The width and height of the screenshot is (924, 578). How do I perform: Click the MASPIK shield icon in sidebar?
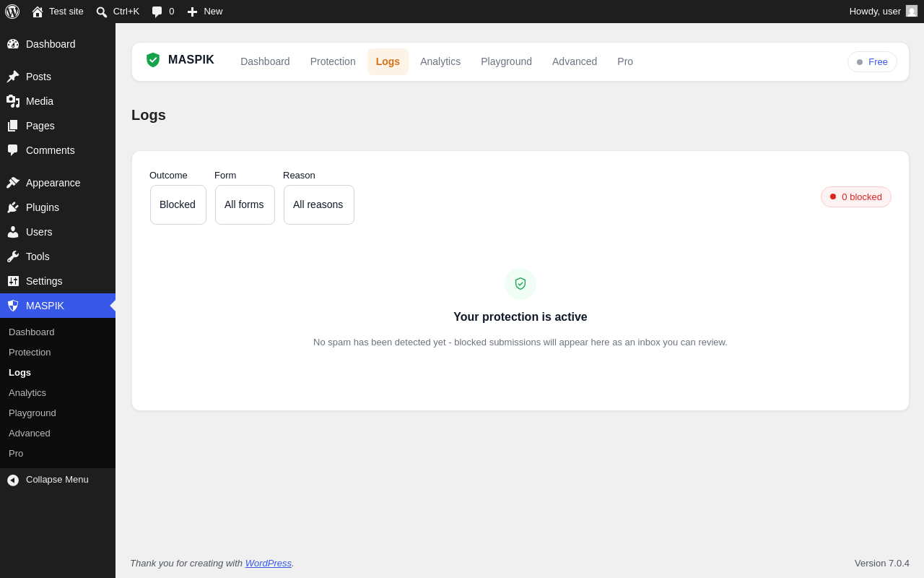[13, 306]
